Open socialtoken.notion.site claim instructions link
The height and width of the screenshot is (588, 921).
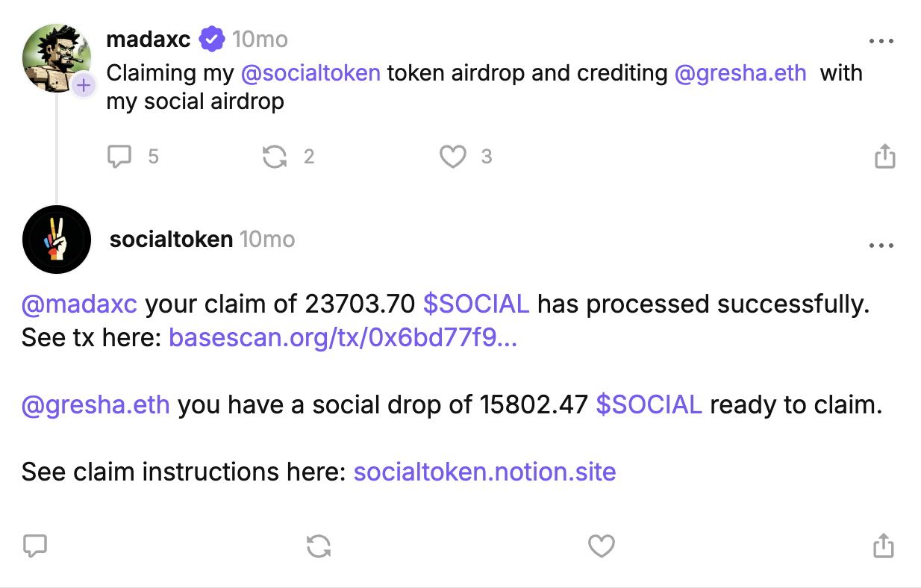click(x=484, y=472)
